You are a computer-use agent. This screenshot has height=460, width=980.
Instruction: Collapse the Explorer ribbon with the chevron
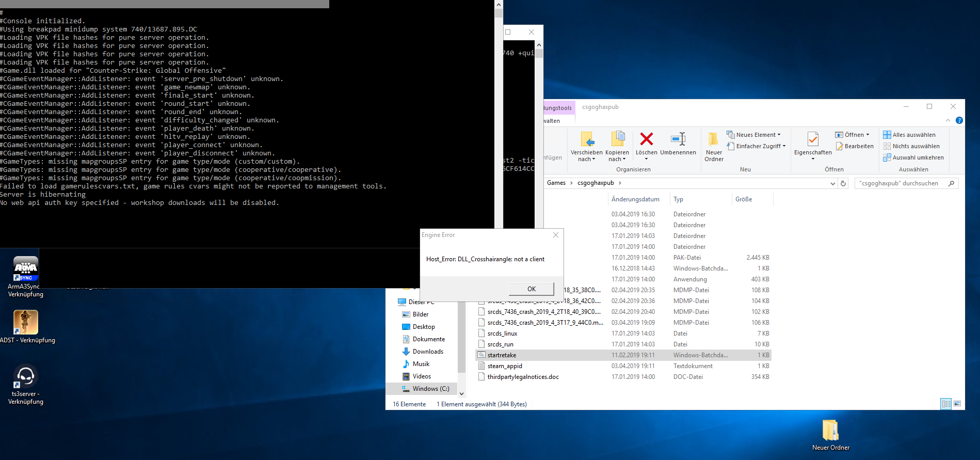click(x=947, y=120)
